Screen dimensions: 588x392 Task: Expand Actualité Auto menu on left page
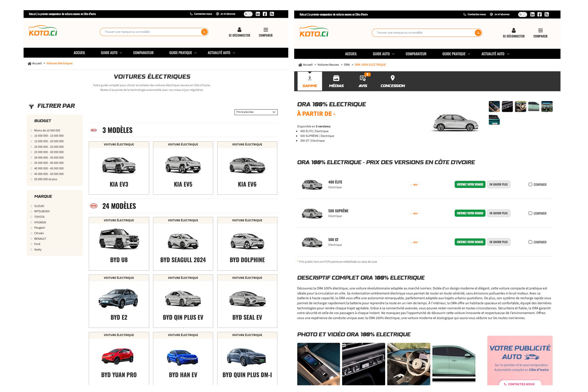pos(221,53)
